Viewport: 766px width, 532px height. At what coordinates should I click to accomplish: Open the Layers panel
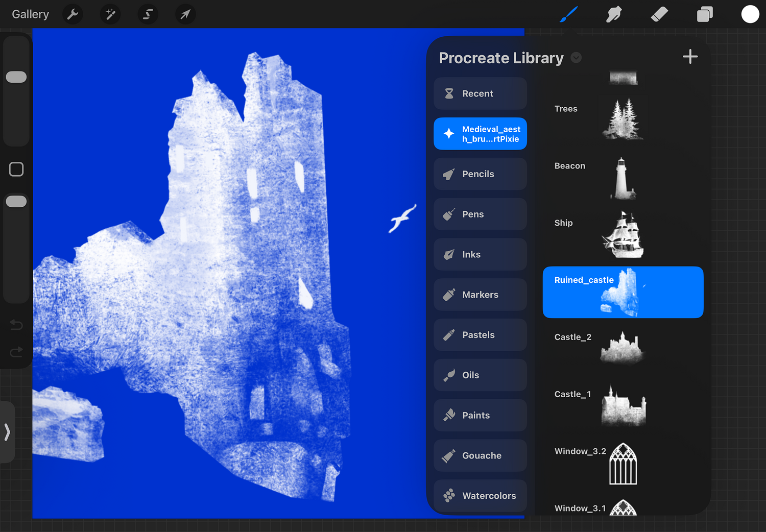(x=705, y=14)
